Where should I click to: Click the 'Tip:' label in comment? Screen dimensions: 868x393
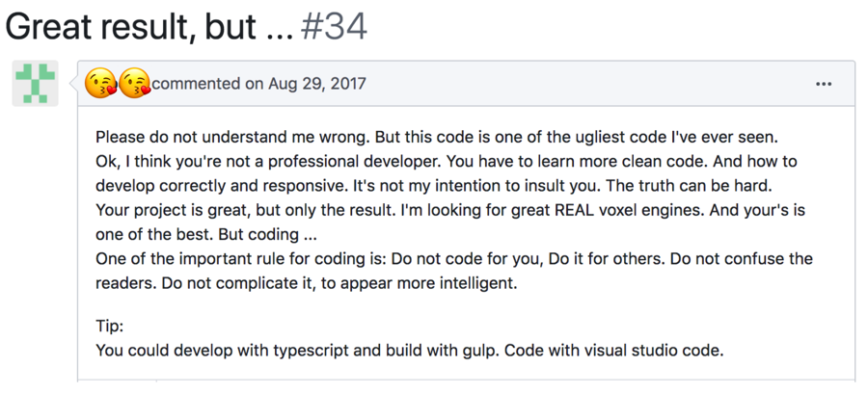pyautogui.click(x=110, y=327)
